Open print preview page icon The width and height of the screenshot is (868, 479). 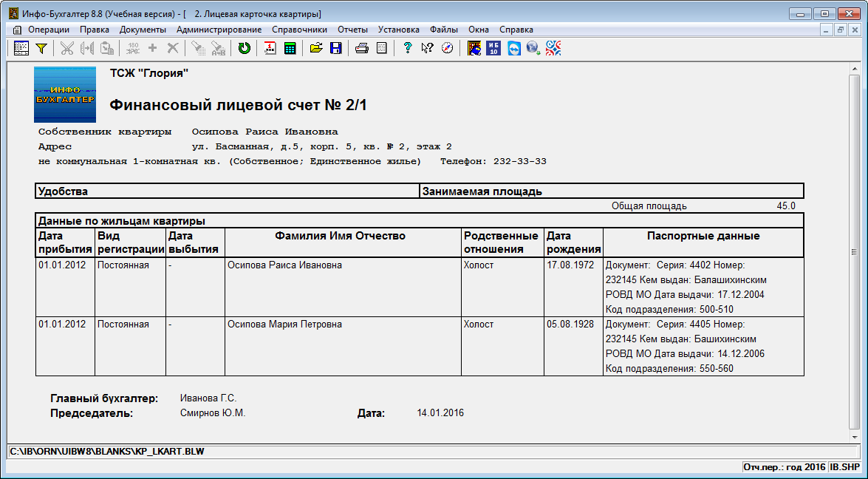pos(381,48)
